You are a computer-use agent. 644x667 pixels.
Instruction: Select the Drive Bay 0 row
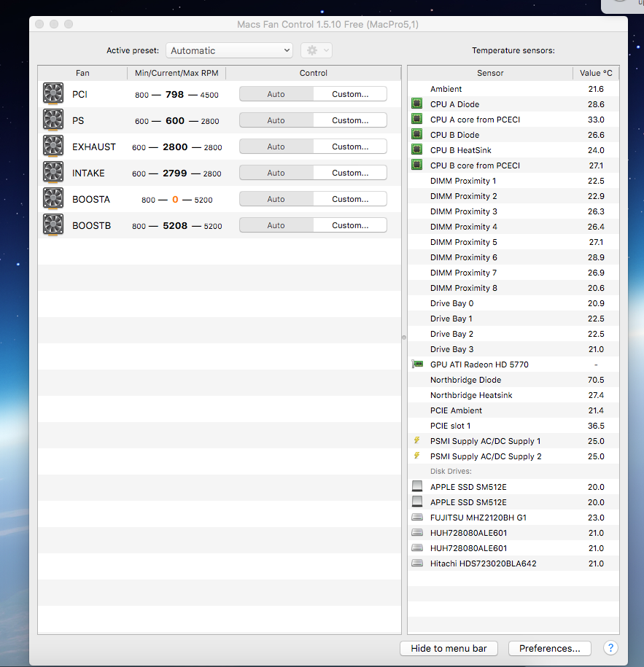tap(513, 303)
